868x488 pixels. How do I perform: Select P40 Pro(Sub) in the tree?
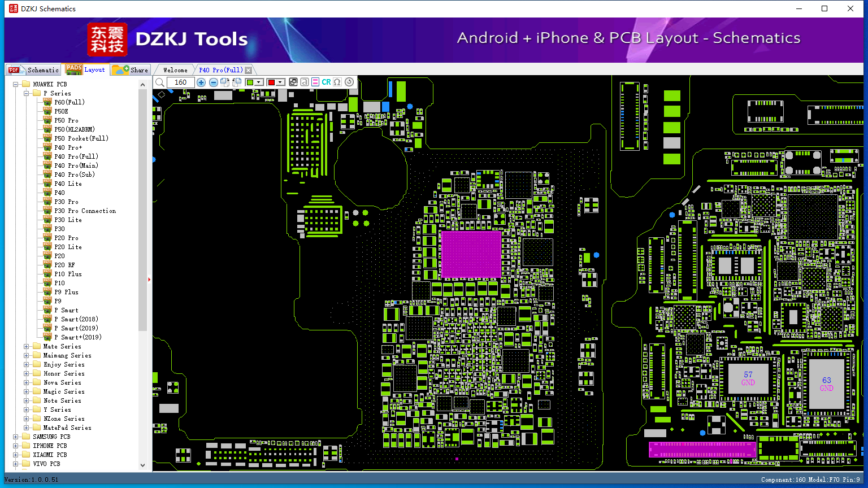pyautogui.click(x=75, y=175)
